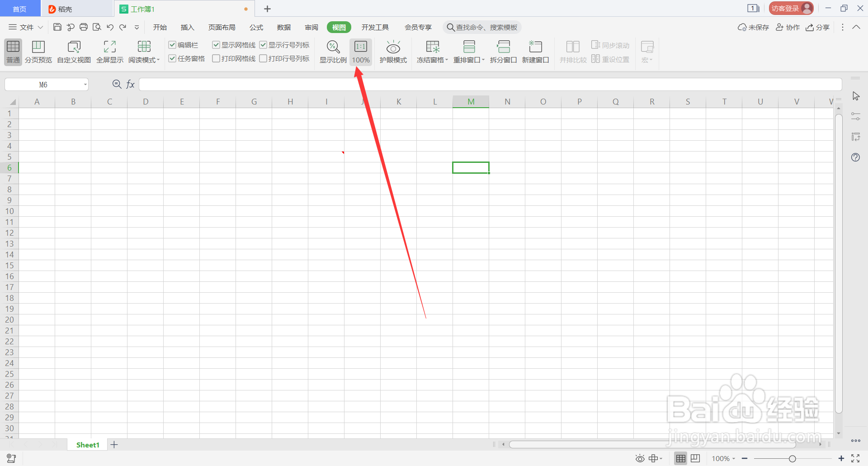Image resolution: width=868 pixels, height=466 pixels.
Task: Click the 协作 collaborate button
Action: pos(788,27)
